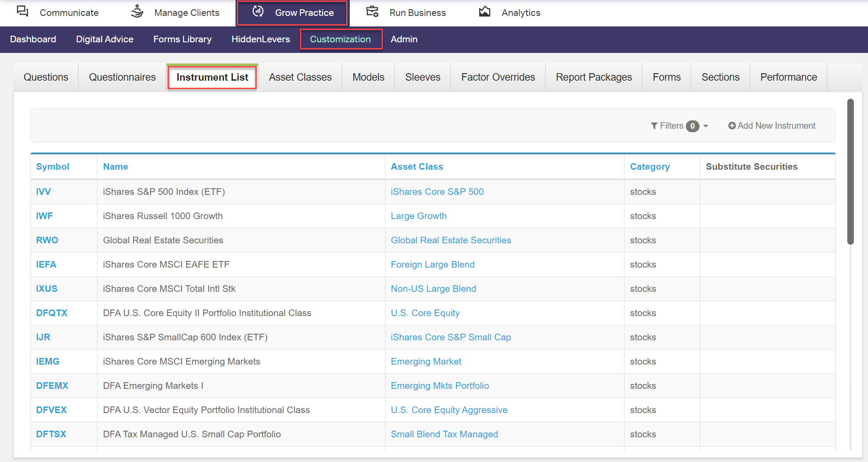Screen dimensions: 868x462
Task: Click the Filters funnel icon
Action: coord(654,126)
